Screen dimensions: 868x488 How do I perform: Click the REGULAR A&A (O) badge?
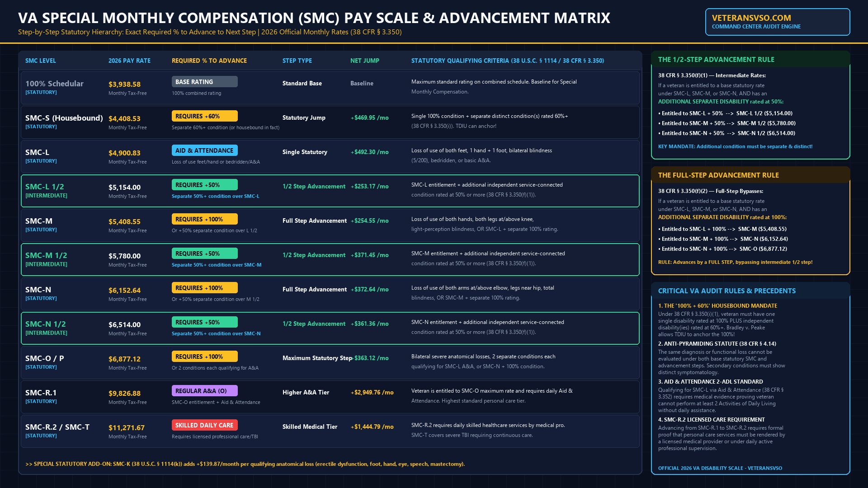(x=204, y=391)
